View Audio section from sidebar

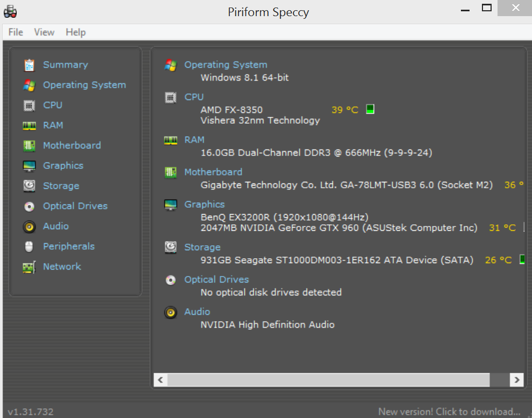coord(56,226)
